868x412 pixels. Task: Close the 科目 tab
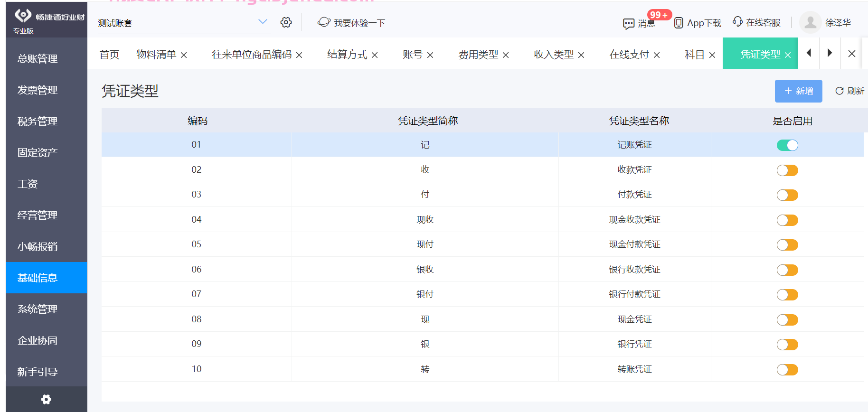pyautogui.click(x=712, y=55)
